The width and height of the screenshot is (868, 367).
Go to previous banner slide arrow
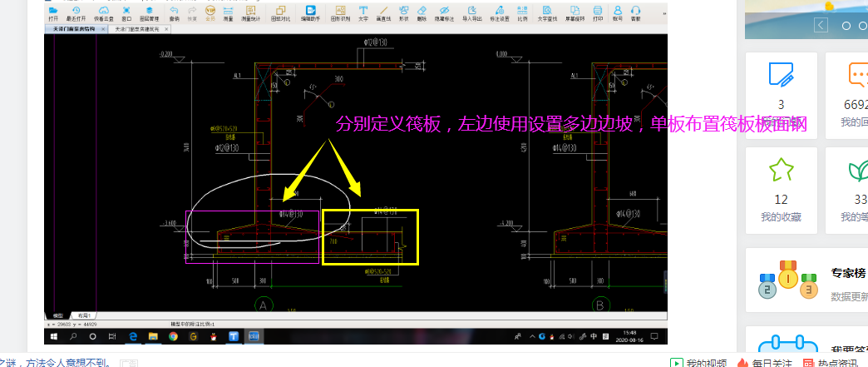click(821, 26)
